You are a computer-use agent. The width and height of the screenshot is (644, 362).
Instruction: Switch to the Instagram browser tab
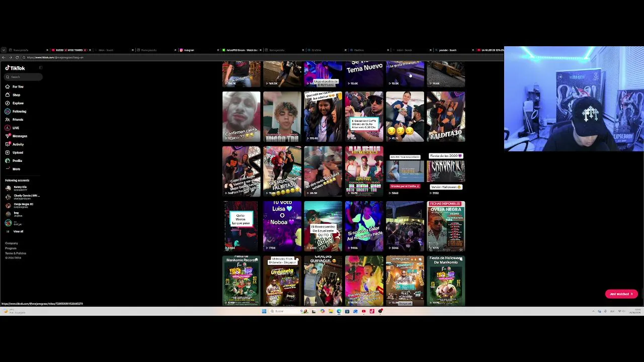(199, 50)
